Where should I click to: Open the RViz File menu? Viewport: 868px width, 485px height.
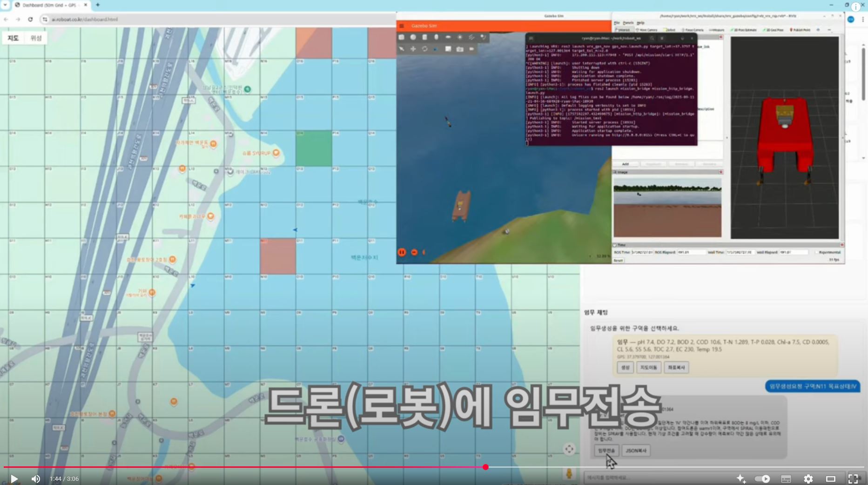(617, 23)
